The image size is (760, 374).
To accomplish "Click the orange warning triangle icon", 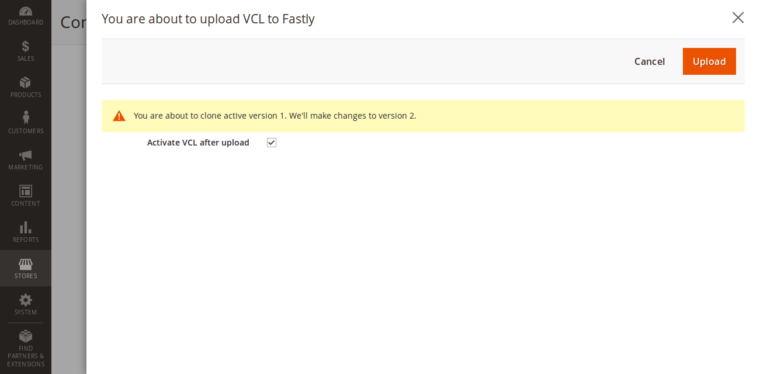I will (119, 116).
